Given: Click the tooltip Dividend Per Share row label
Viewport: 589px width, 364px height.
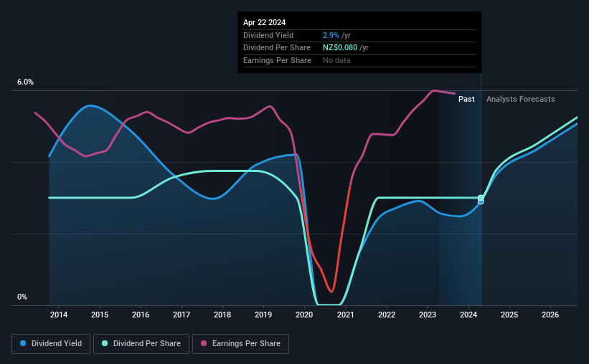Looking at the screenshot, I should 277,48.
